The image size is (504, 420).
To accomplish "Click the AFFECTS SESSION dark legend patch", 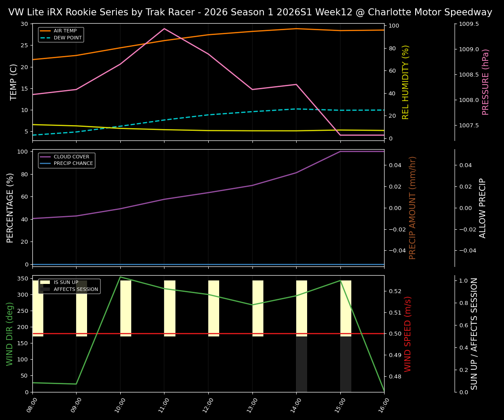I will click(x=45, y=289).
